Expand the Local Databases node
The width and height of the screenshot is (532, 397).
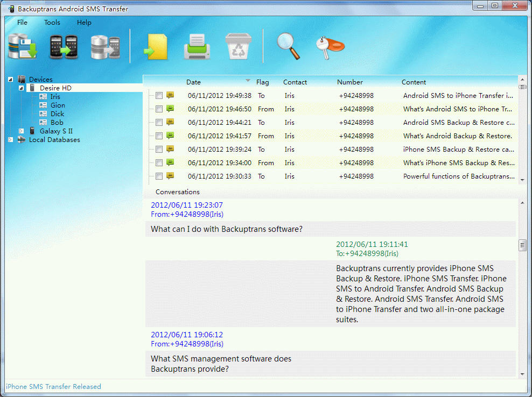[x=10, y=139]
